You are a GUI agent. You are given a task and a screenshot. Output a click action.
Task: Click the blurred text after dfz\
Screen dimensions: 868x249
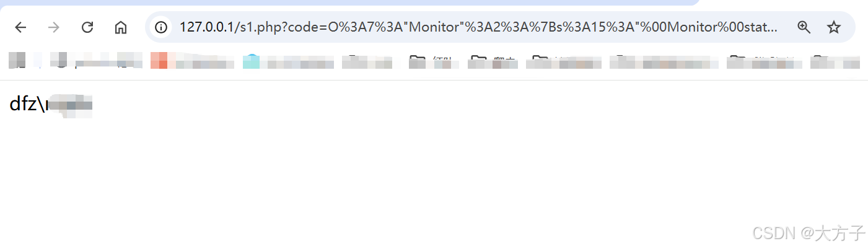pos(69,106)
